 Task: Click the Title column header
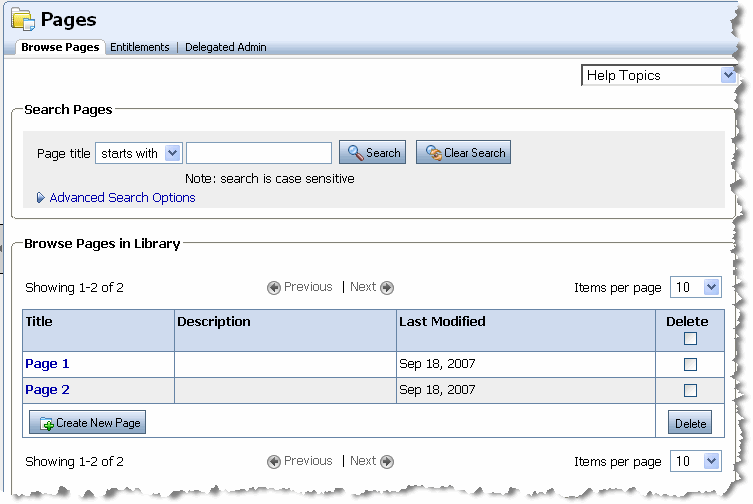click(x=98, y=330)
